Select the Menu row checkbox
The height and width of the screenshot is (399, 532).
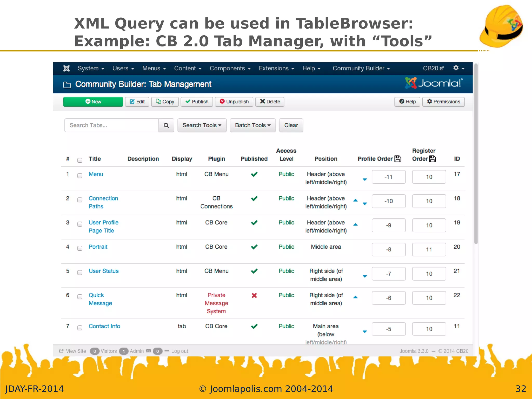point(80,176)
